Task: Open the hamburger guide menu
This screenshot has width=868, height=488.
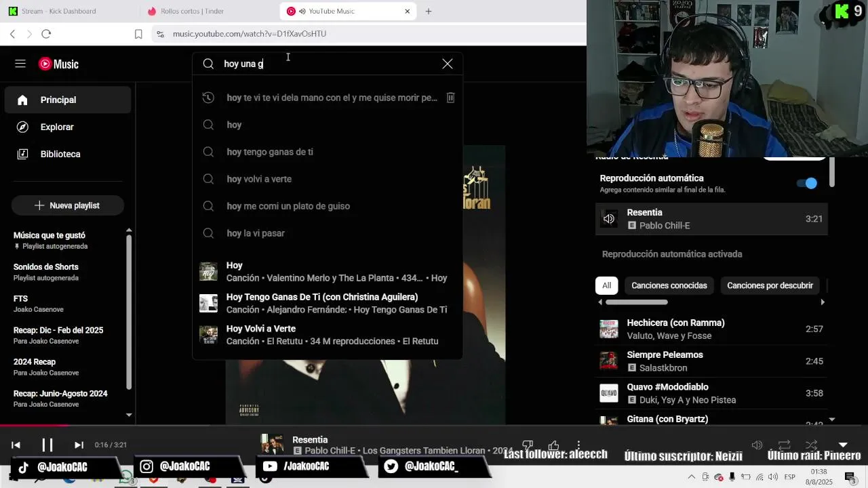Action: 20,64
